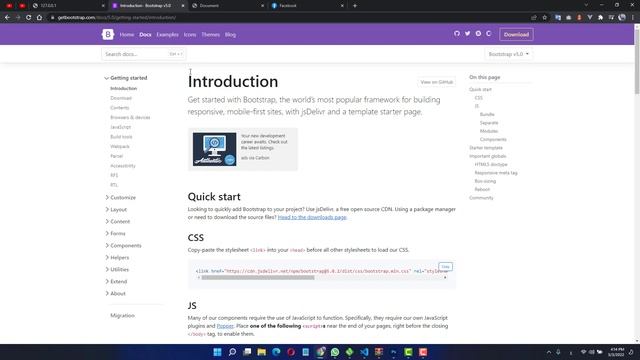Click the Carbon ad thumbnail image

(x=215, y=149)
